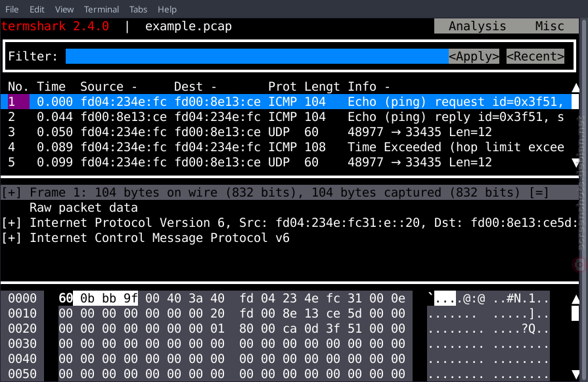
Task: Click hex offset 0040
Action: tap(22, 359)
